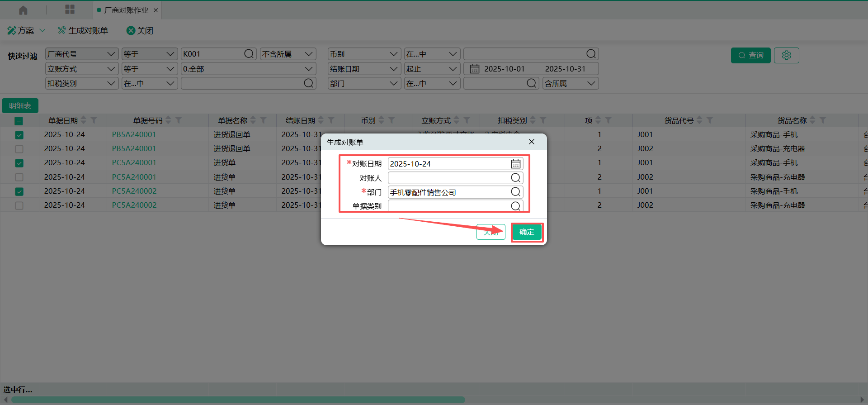Toggle the select-all header checkbox
This screenshot has width=868, height=405.
(19, 121)
